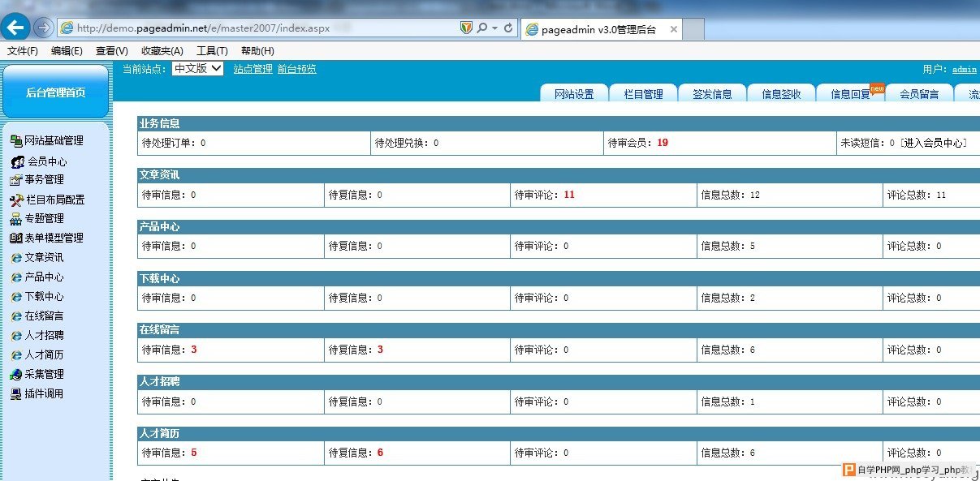980x481 pixels.
Task: Click 人才简历 待审信息 count 5
Action: 194,453
